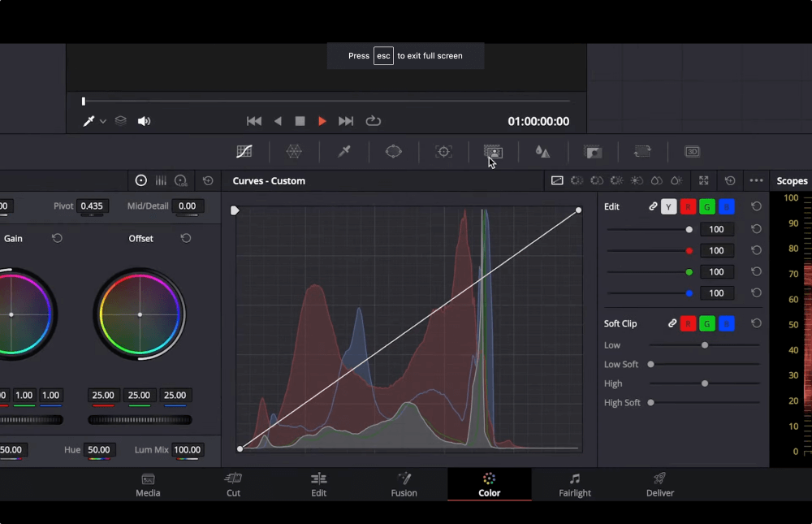Switch to the Fairlight page
This screenshot has width=812, height=524.
pos(575,485)
